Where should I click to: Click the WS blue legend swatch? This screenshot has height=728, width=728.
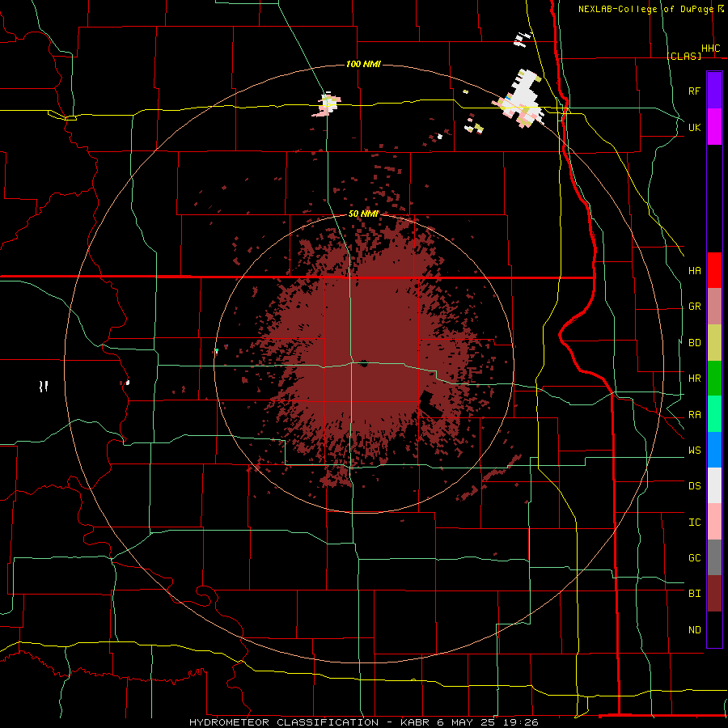714,450
